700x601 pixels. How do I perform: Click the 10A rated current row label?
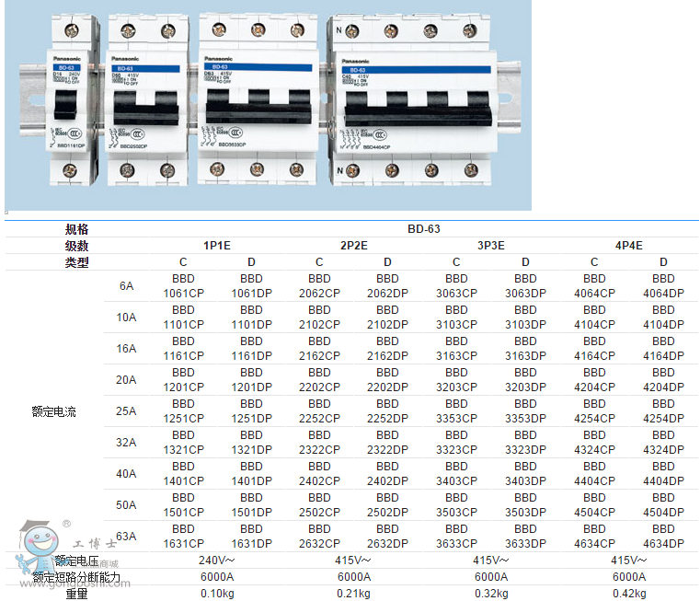pyautogui.click(x=126, y=318)
